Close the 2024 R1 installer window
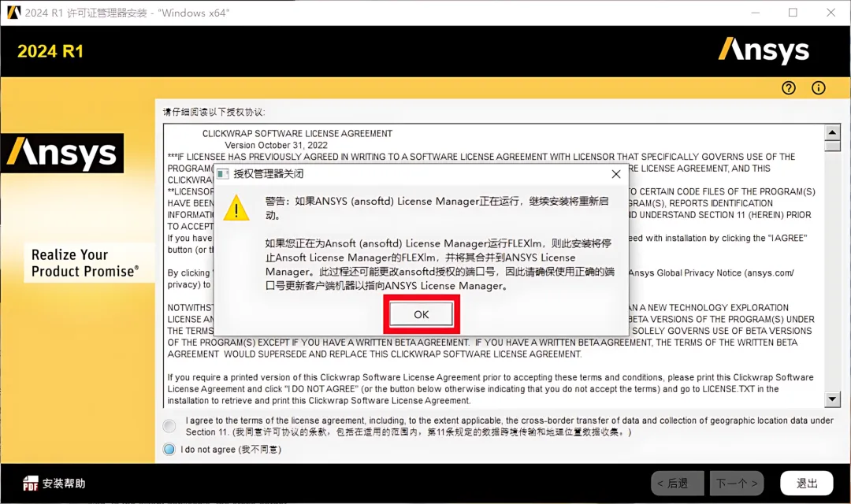 pyautogui.click(x=831, y=13)
